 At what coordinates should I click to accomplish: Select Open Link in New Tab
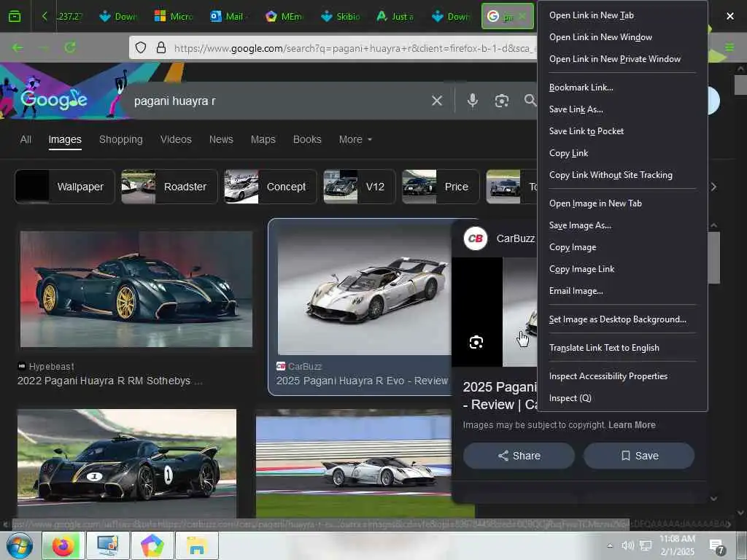622,15
